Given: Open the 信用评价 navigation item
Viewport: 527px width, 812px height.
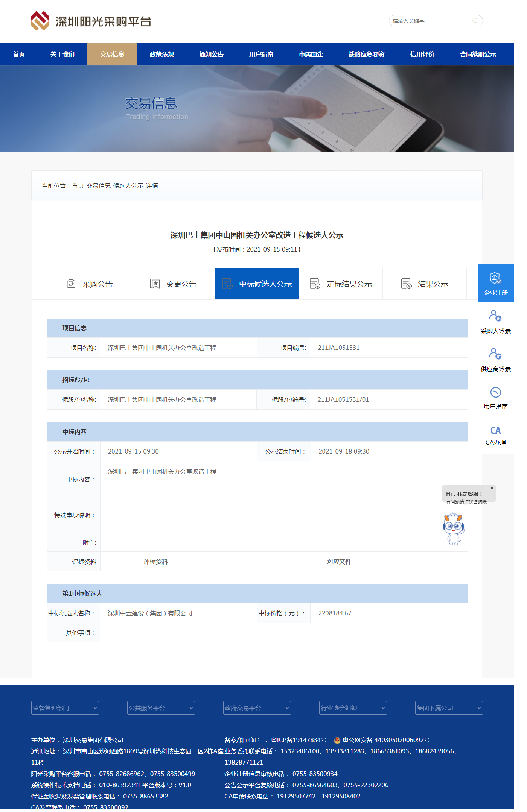Looking at the screenshot, I should pyautogui.click(x=422, y=54).
